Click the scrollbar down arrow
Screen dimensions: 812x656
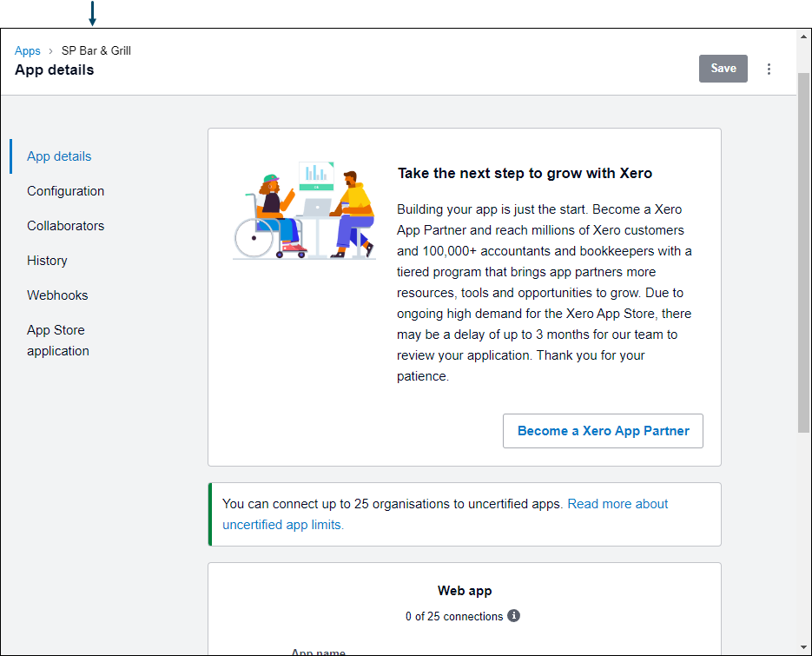[x=803, y=647]
